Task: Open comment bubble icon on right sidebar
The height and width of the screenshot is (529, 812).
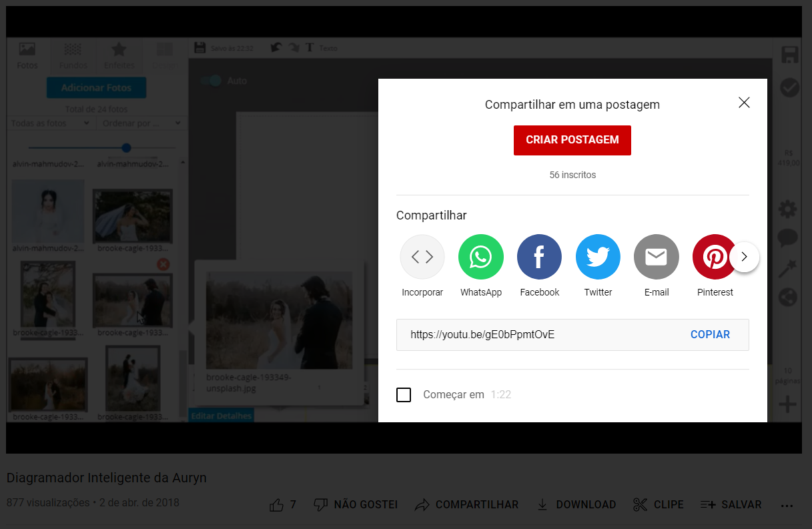Action: click(788, 238)
